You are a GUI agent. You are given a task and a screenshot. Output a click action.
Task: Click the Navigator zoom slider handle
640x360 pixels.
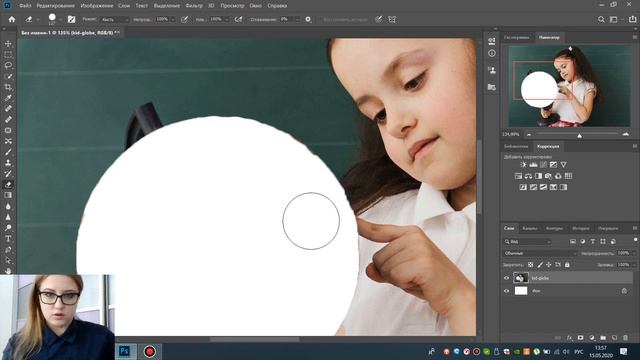(580, 136)
